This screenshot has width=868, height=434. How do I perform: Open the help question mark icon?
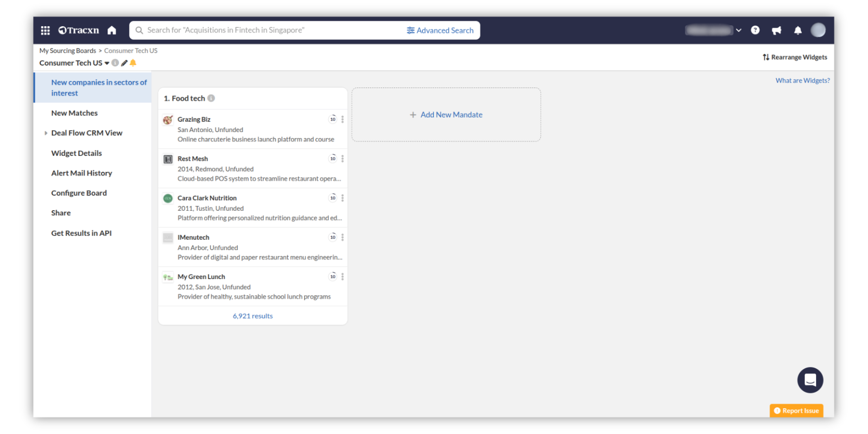755,30
